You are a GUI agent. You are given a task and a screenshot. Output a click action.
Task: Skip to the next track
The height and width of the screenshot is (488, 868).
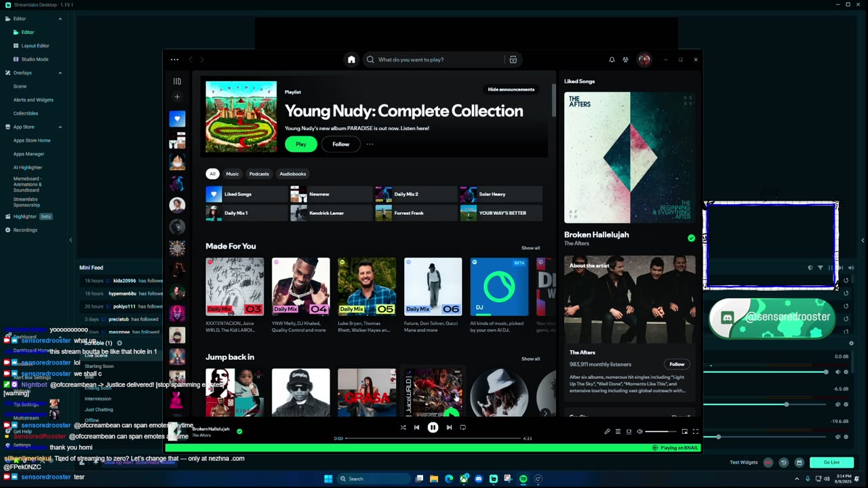[x=449, y=428]
